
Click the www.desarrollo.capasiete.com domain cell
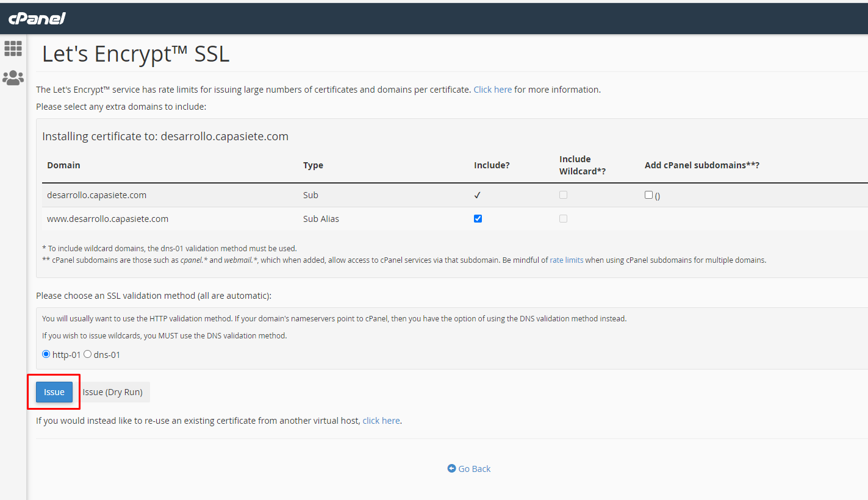click(107, 218)
